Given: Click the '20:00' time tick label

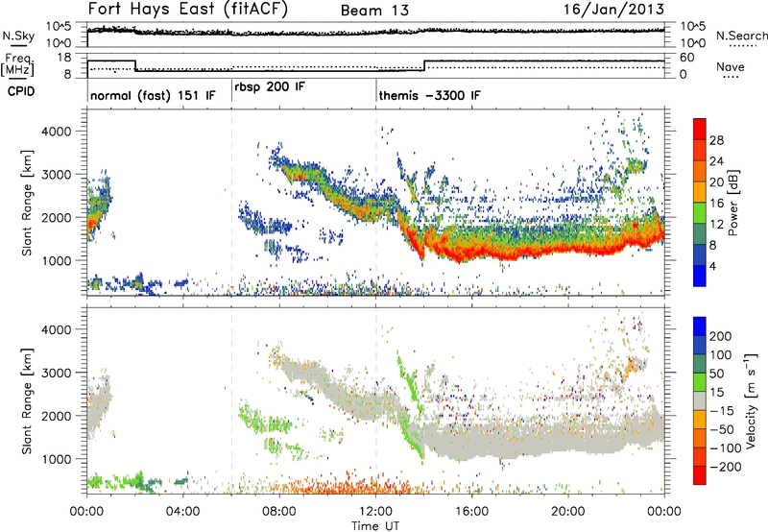Looking at the screenshot, I should coord(568,512).
